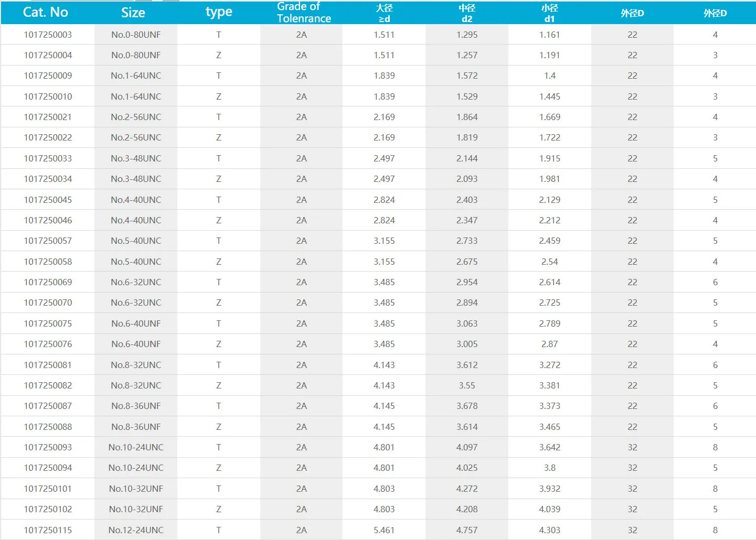Select the d2 value 3.063
Screen dimensions: 756x540
(467, 323)
